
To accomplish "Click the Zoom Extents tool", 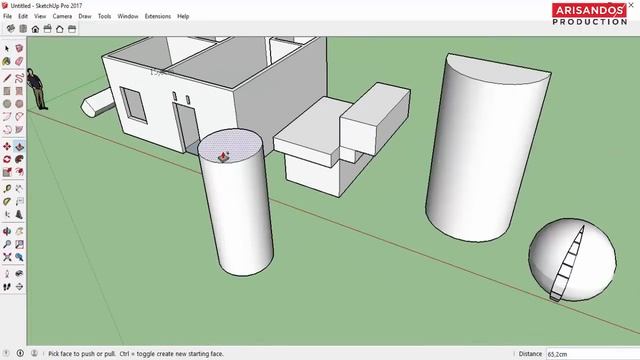I will click(x=7, y=257).
